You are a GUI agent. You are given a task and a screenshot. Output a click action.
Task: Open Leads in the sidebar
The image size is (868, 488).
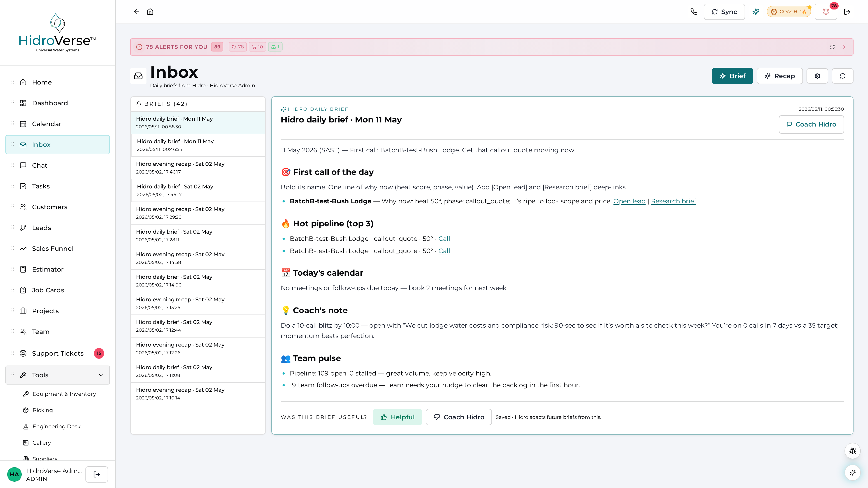click(x=58, y=228)
